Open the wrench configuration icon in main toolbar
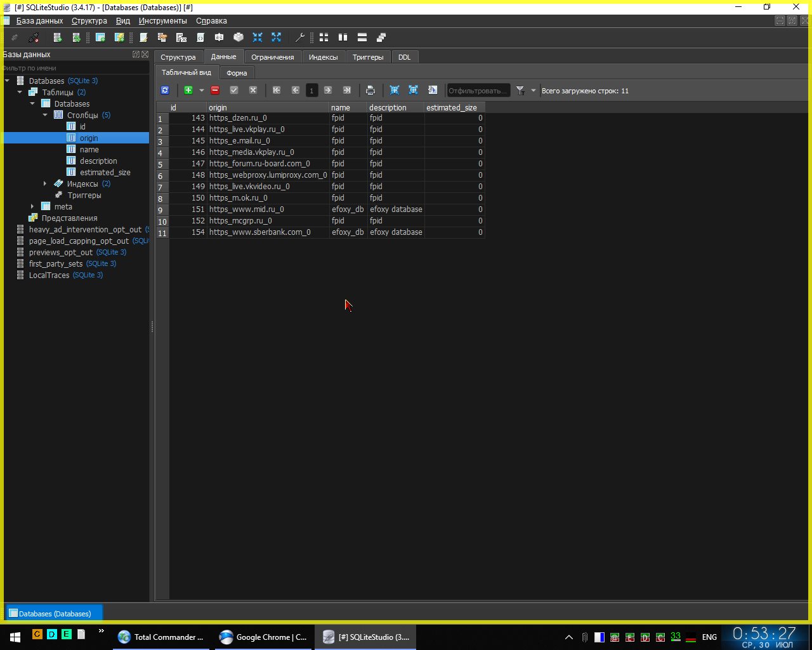Screen dimensions: 812x650 (x=300, y=37)
